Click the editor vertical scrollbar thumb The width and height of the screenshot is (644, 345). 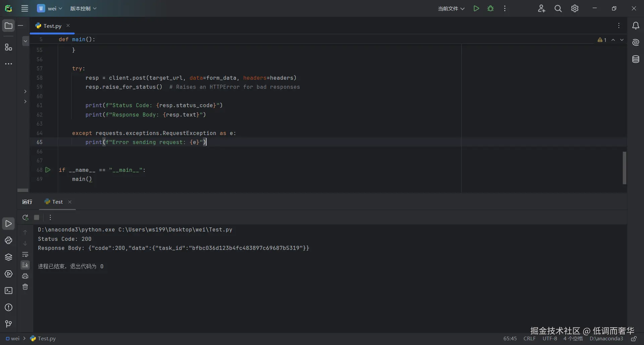(x=624, y=168)
